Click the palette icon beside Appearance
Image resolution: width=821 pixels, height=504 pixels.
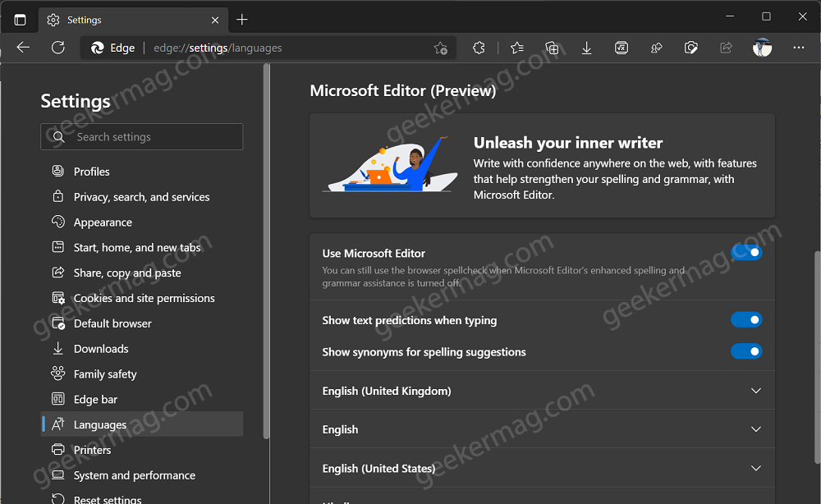point(58,222)
